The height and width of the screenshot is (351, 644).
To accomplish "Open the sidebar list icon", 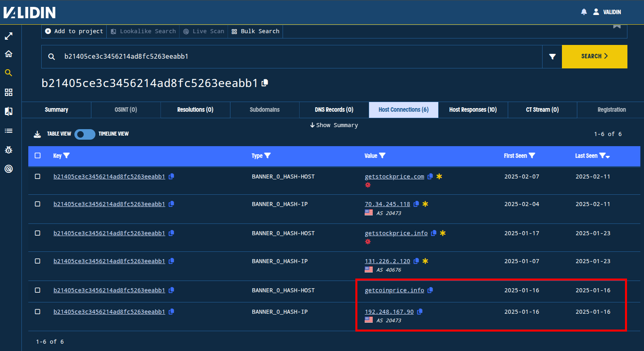I will (x=8, y=131).
